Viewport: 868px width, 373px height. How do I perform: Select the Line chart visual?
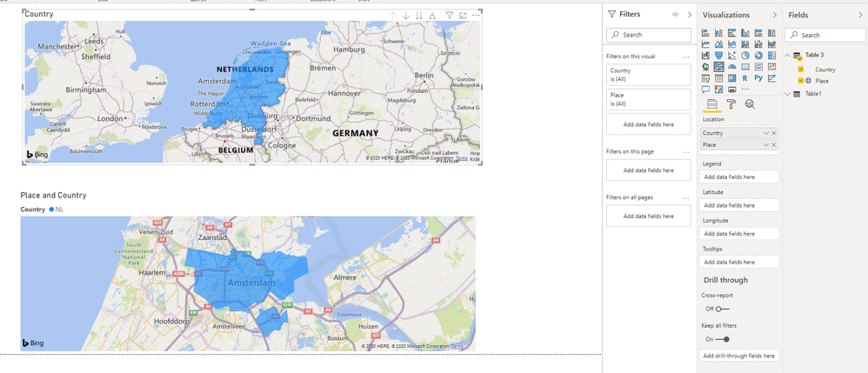[706, 43]
